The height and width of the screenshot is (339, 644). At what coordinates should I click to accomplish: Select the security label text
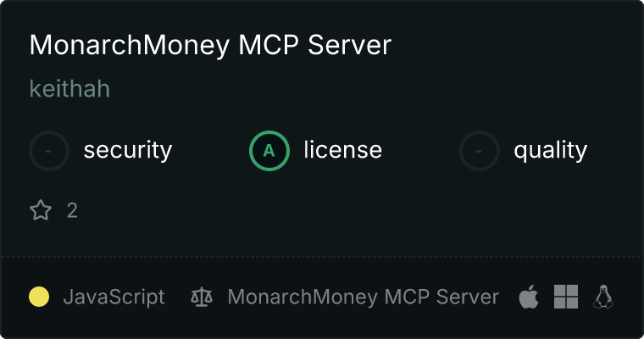(x=128, y=150)
